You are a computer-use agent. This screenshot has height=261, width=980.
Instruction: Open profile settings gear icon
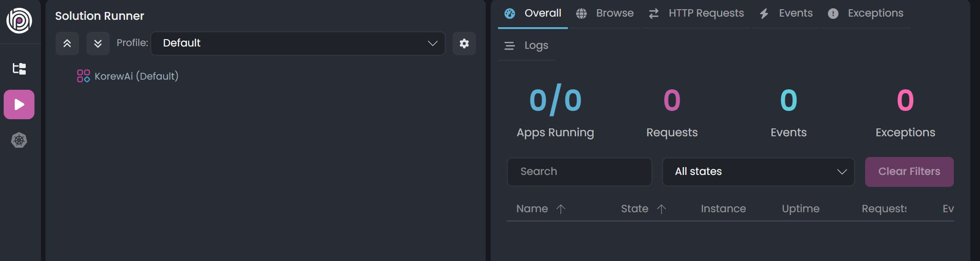click(464, 44)
